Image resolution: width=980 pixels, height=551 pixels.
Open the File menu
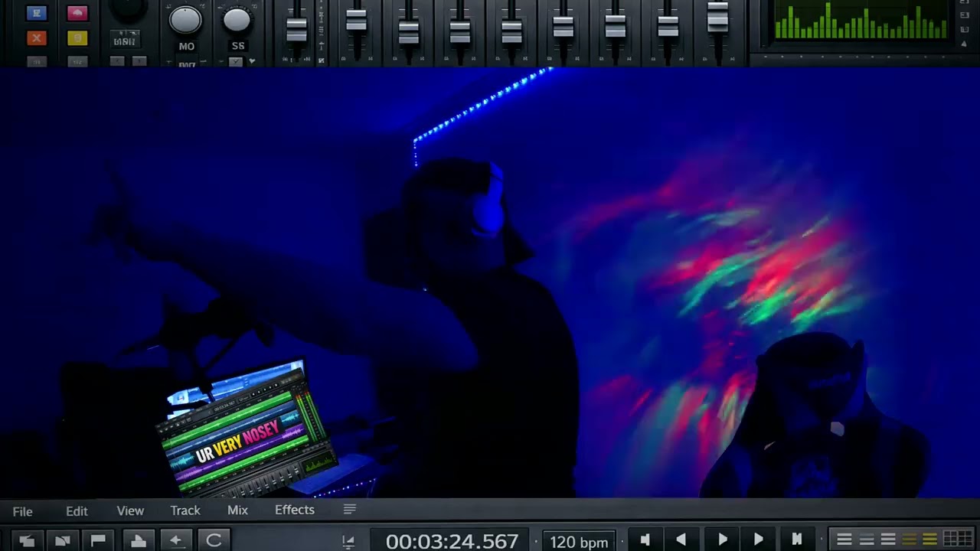click(23, 510)
